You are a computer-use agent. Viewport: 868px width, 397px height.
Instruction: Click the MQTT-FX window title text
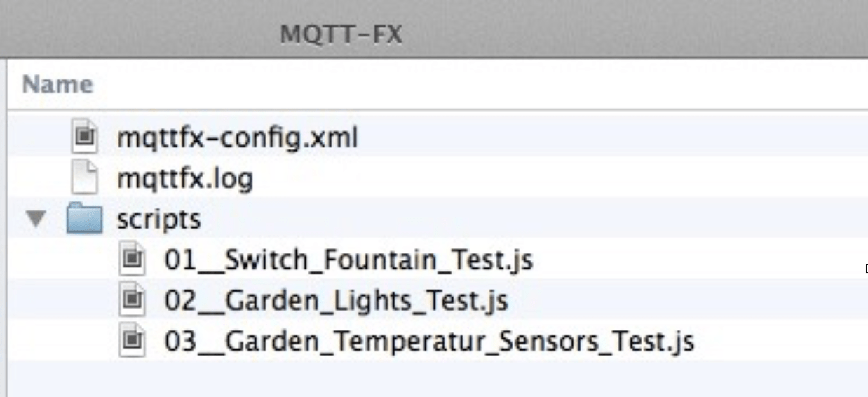341,34
